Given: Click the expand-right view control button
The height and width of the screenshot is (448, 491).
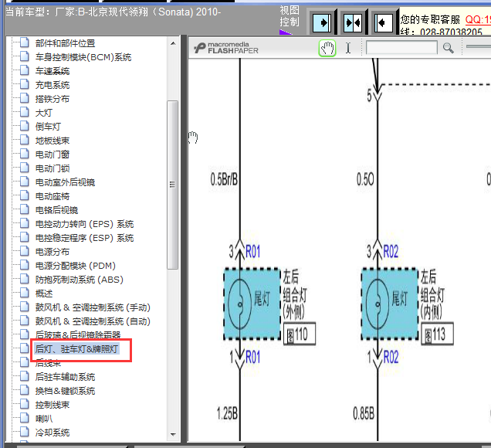Looking at the screenshot, I should 322,22.
